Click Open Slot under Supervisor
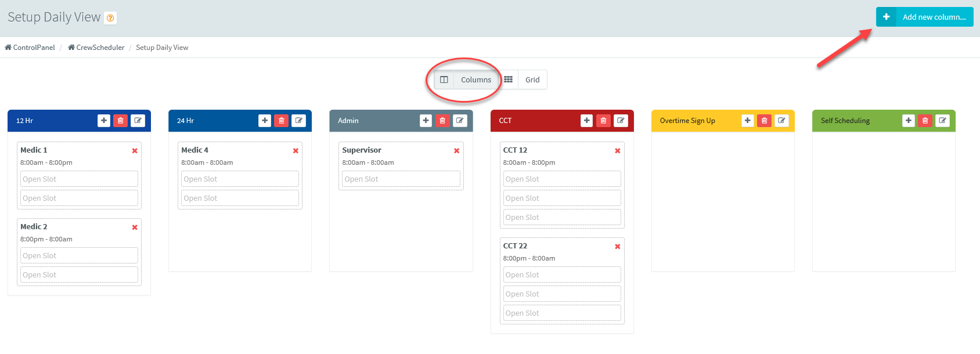Screen dimensions: 980x354 (x=401, y=179)
